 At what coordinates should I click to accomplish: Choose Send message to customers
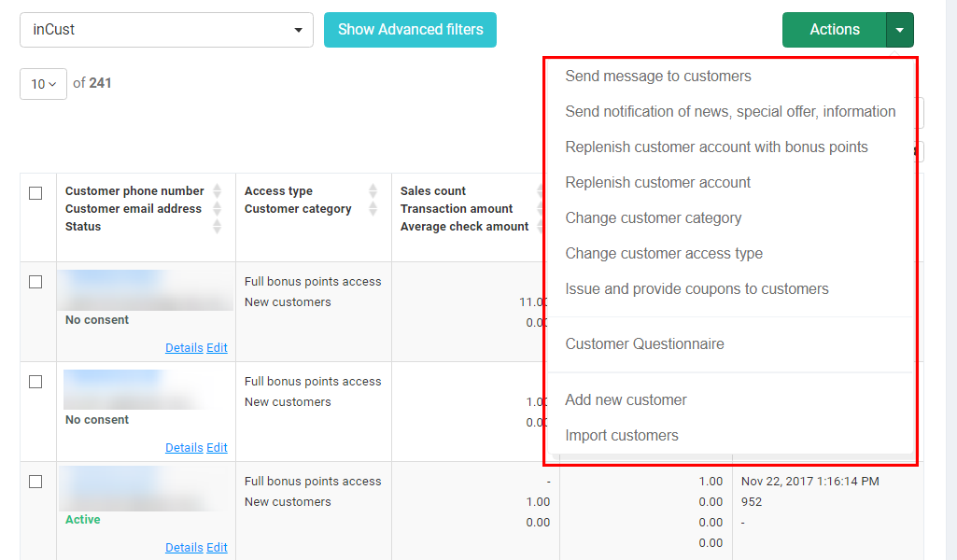(x=657, y=77)
